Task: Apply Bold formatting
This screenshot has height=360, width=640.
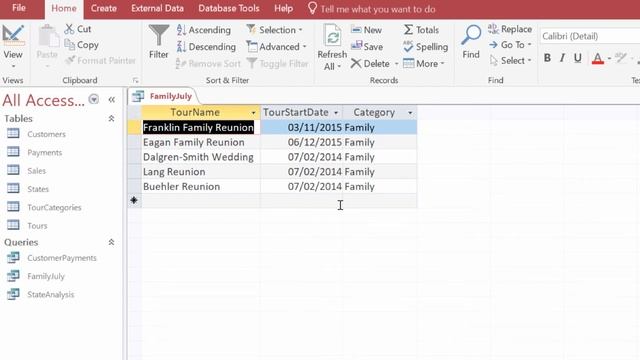Action: 547,58
